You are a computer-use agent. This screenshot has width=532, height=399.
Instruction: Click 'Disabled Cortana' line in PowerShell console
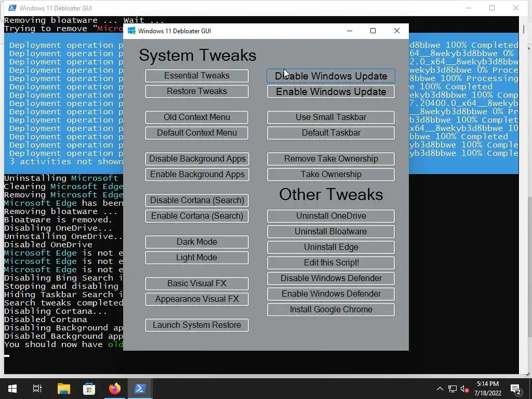46,320
